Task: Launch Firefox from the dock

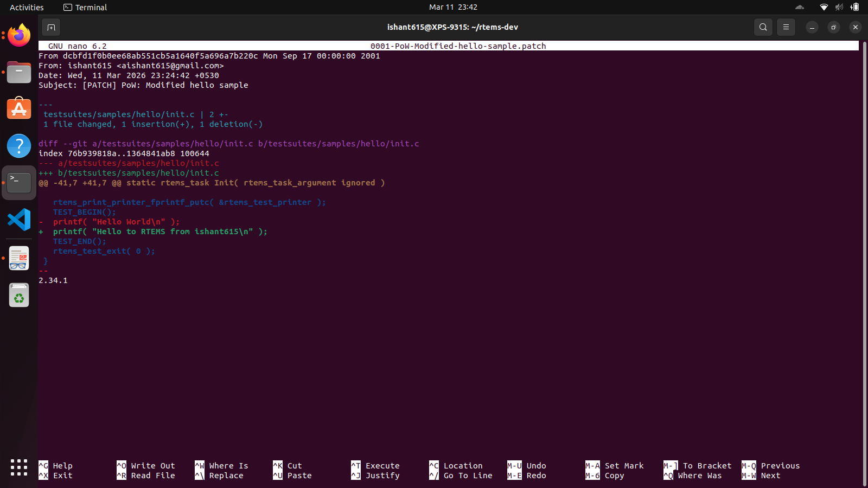Action: click(x=19, y=35)
